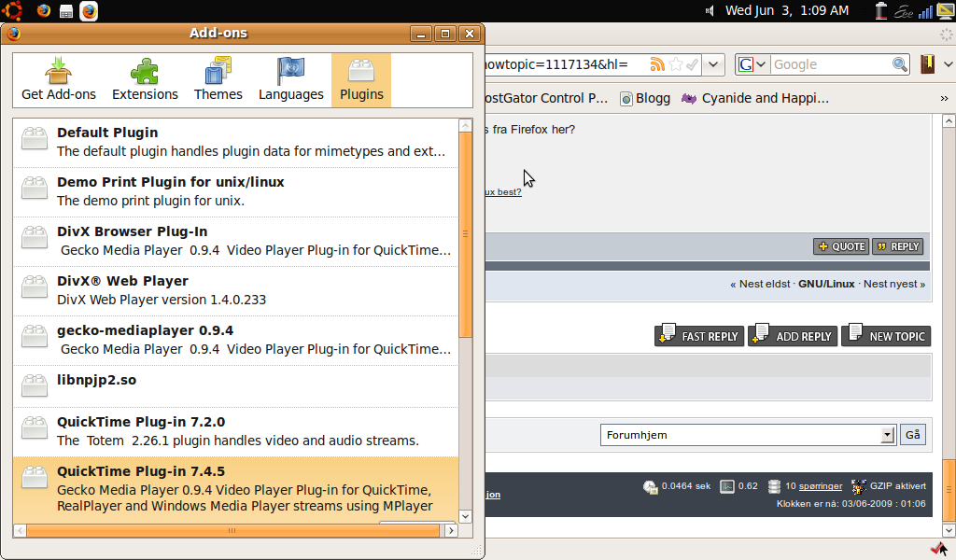Open the Ubuntu logo main menu
The image size is (956, 560).
tap(12, 10)
